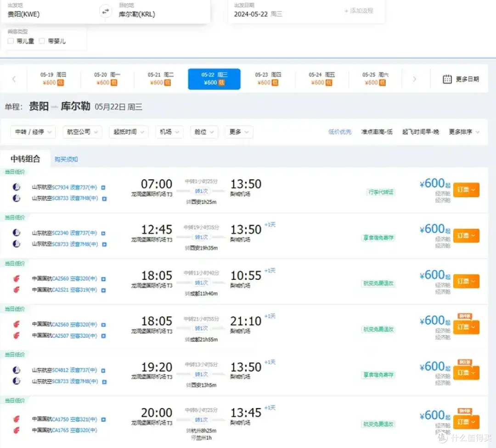Image resolution: width=496 pixels, height=448 pixels.
Task: Swap departure and destination cities
Action: point(105,11)
